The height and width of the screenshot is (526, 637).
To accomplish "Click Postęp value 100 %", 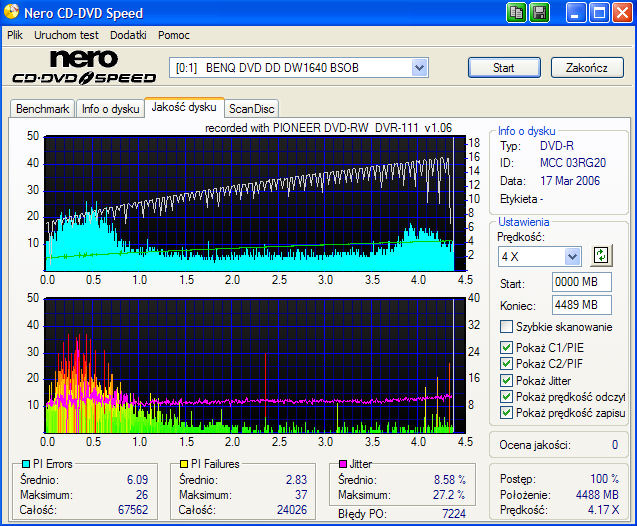I will pyautogui.click(x=604, y=479).
